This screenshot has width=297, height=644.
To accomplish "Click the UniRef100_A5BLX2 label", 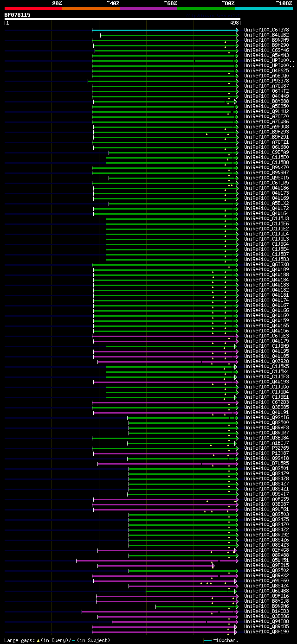I will pos(266,203).
